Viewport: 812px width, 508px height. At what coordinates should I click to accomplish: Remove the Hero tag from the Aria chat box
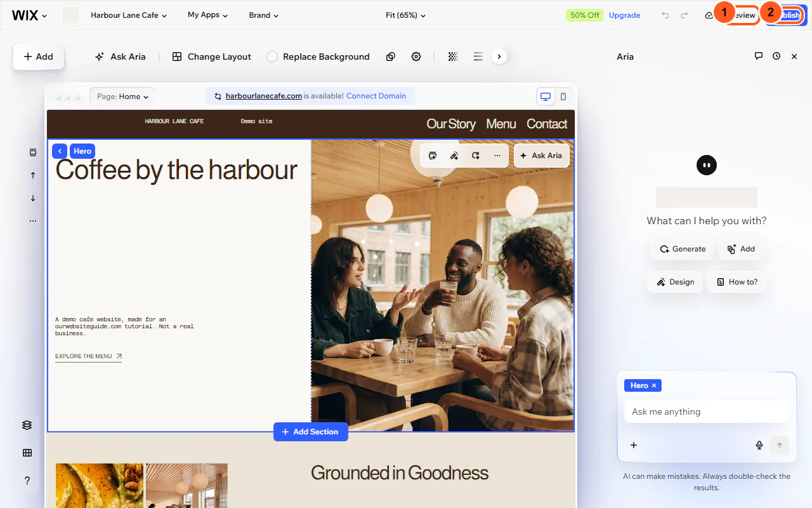point(654,385)
